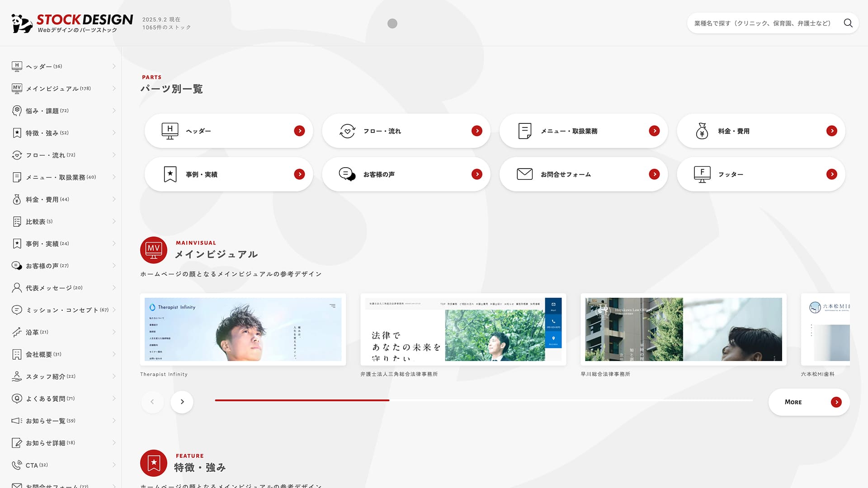
Task: Click the red FEATURE bookmark circle icon
Action: tap(154, 463)
